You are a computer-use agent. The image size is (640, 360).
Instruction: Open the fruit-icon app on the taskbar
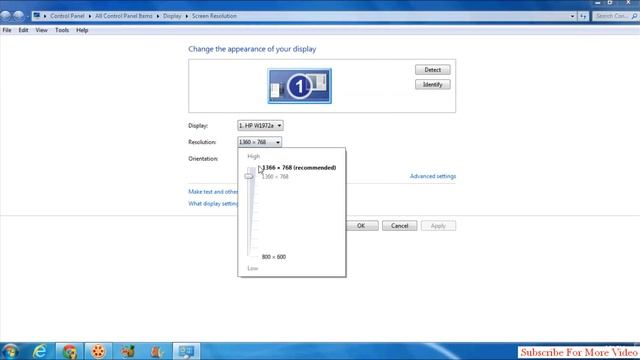128,351
